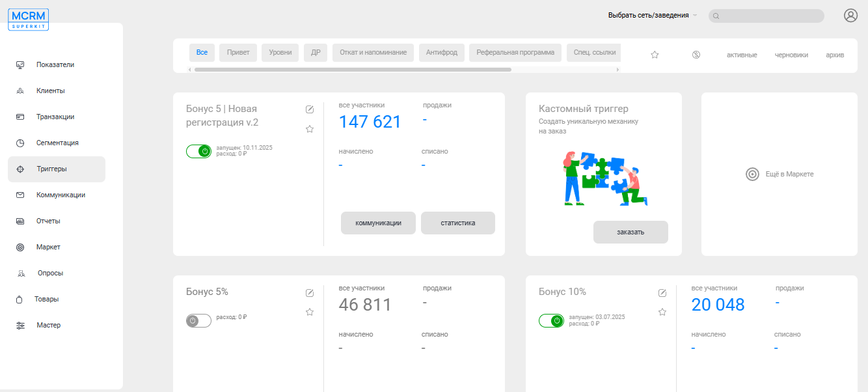Click the Сегментация pie chart icon
Screen dimensions: 868x392
[20, 143]
